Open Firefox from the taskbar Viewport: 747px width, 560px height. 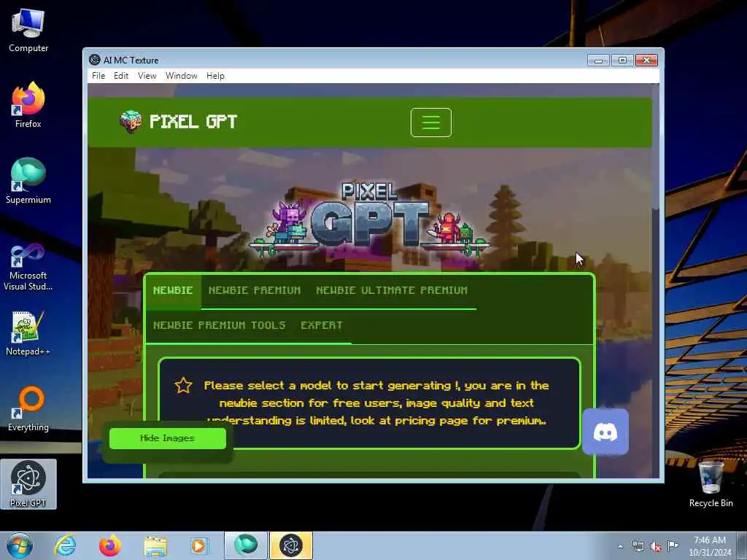[x=110, y=545]
